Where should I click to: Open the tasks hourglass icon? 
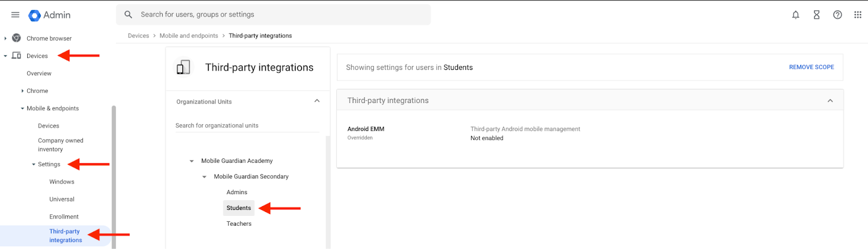click(x=816, y=15)
